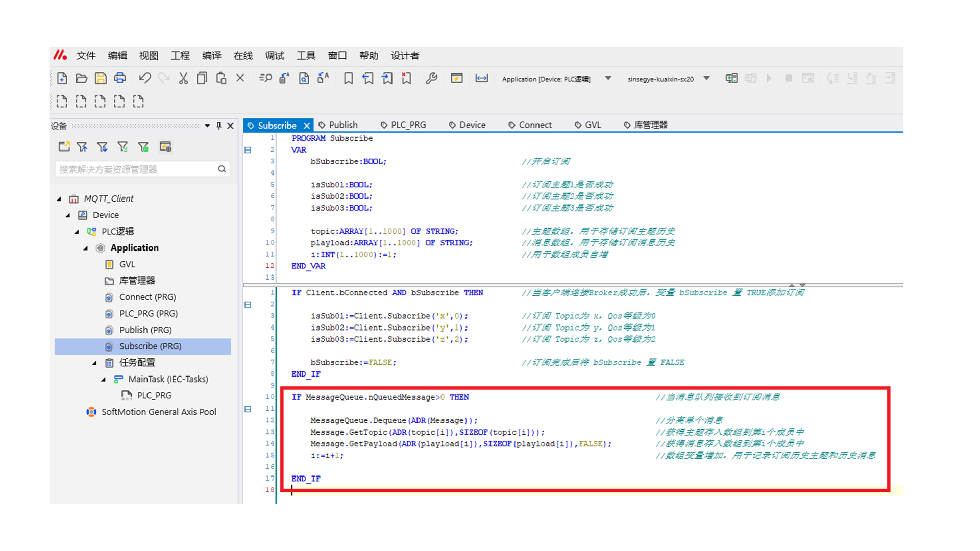Image resolution: width=980 pixels, height=551 pixels.
Task: Select 库管理器 in the device tree
Action: pos(137,281)
